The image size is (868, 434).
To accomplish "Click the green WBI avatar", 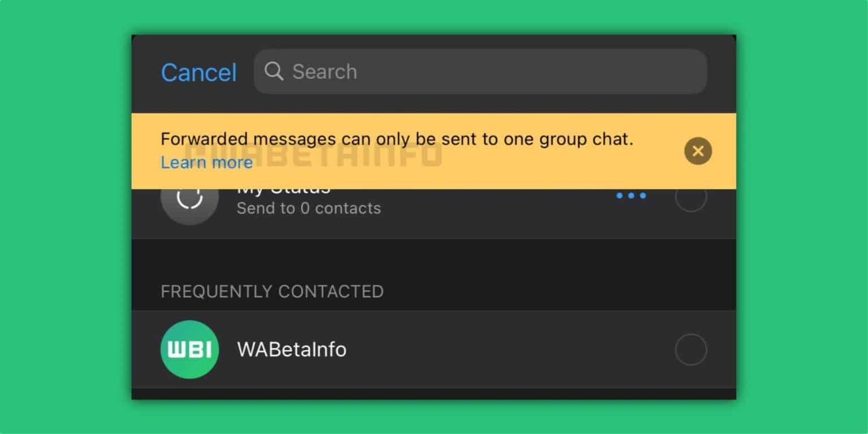I will click(190, 349).
